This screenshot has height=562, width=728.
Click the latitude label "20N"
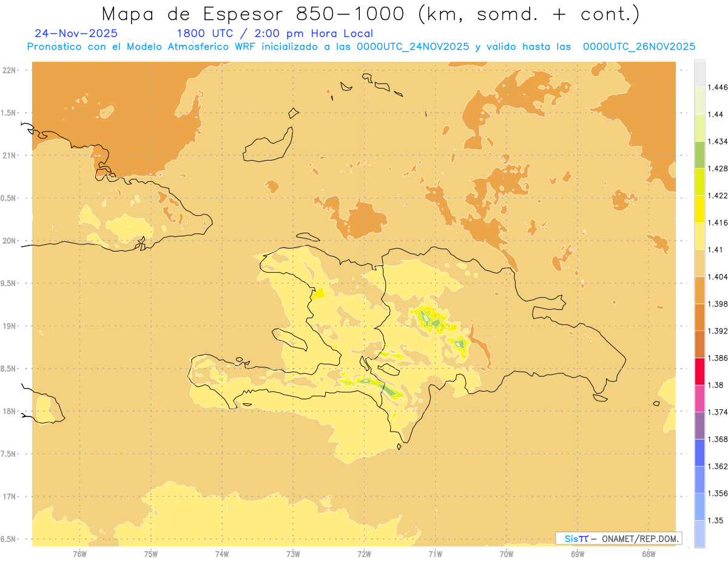click(x=9, y=241)
